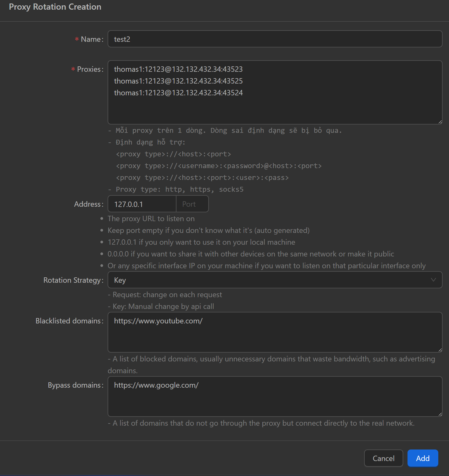
Task: Click the youtube.com URL in Blacklisted domains
Action: 158,321
